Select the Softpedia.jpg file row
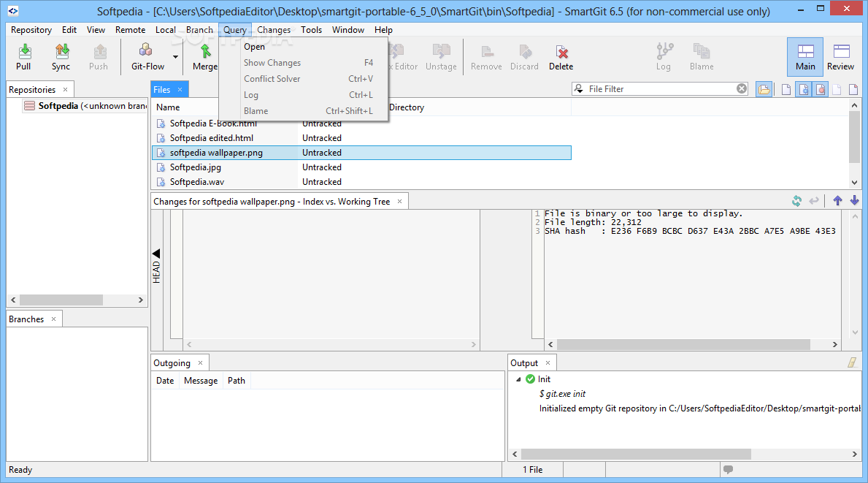The height and width of the screenshot is (483, 868). pos(361,167)
